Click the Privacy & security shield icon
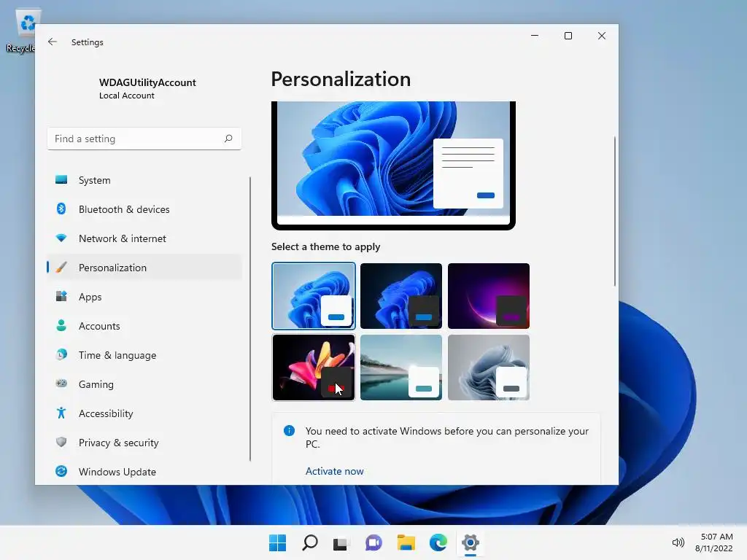 [61, 442]
